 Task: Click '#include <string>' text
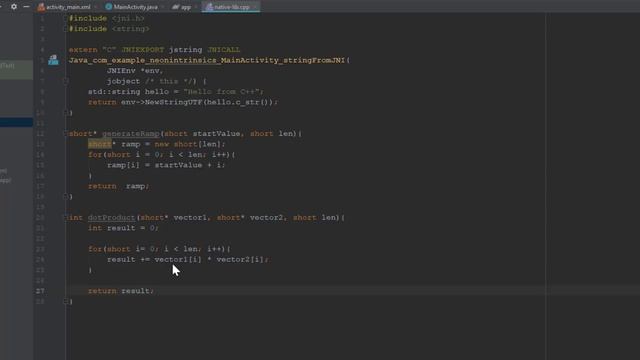pos(109,29)
